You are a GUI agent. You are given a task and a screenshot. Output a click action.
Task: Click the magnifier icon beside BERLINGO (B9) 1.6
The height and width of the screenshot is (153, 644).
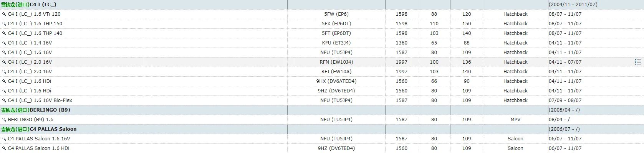(4, 120)
